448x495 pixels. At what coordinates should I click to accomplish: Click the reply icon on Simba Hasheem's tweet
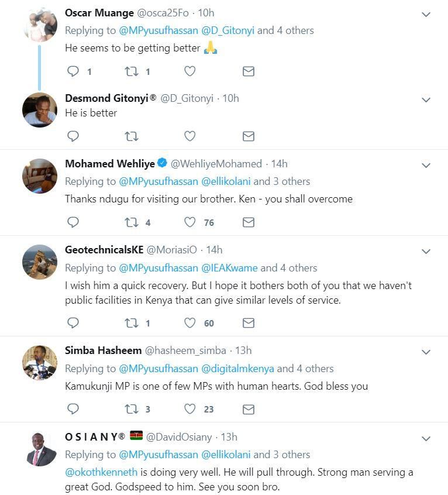click(x=73, y=410)
